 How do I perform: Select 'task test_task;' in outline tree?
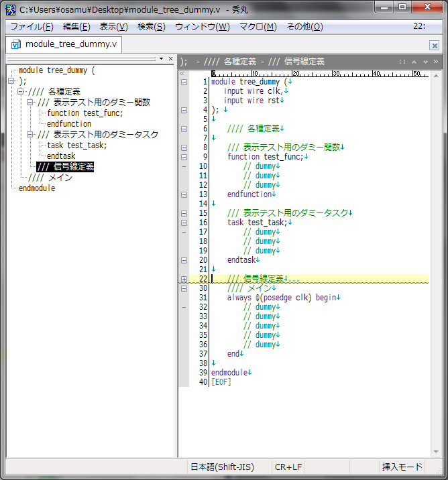click(76, 145)
